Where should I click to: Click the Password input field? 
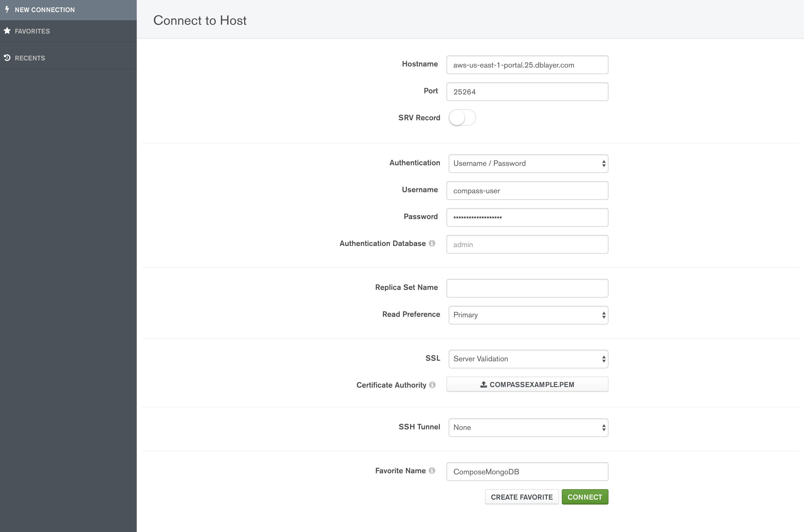[527, 217]
